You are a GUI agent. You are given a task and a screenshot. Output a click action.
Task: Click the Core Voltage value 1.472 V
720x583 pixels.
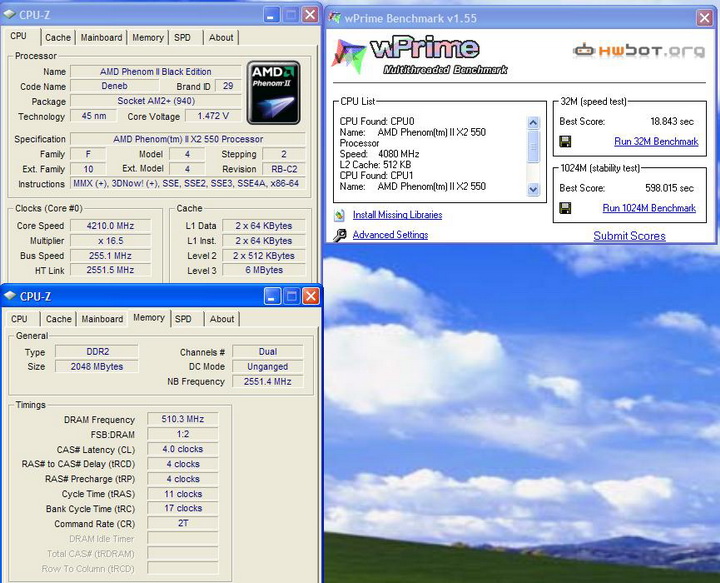pyautogui.click(x=213, y=116)
